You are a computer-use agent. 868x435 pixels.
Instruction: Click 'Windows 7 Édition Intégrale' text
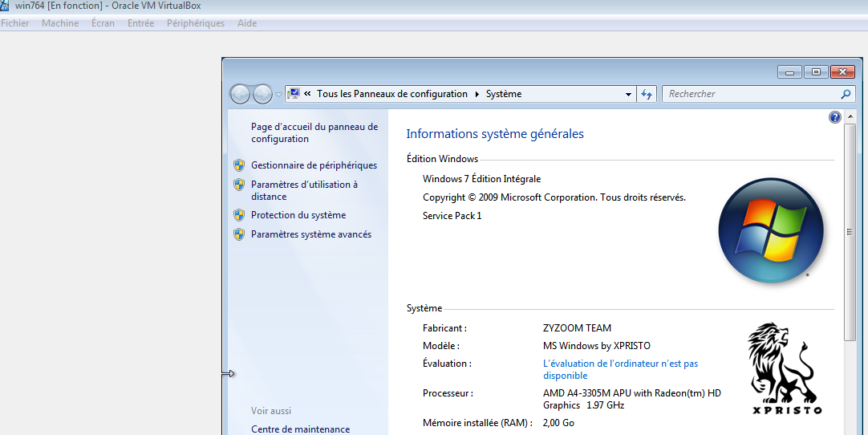pos(481,179)
